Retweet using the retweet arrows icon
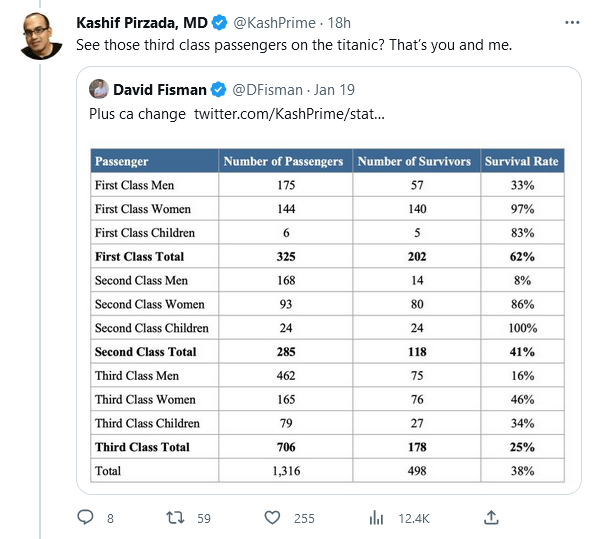 pyautogui.click(x=175, y=518)
